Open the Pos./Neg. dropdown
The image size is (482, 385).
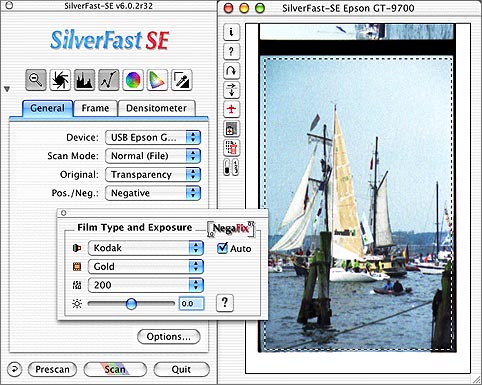[153, 193]
